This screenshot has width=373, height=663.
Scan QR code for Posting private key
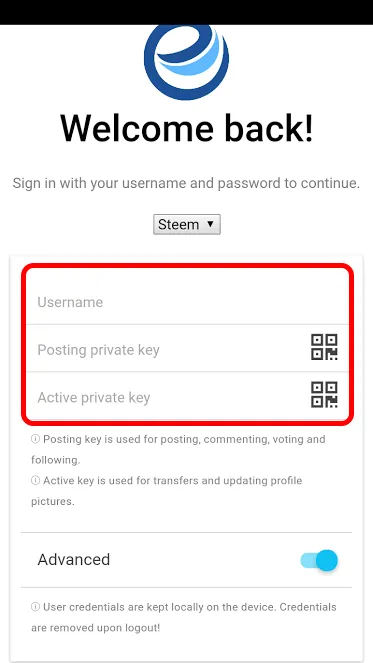point(324,347)
